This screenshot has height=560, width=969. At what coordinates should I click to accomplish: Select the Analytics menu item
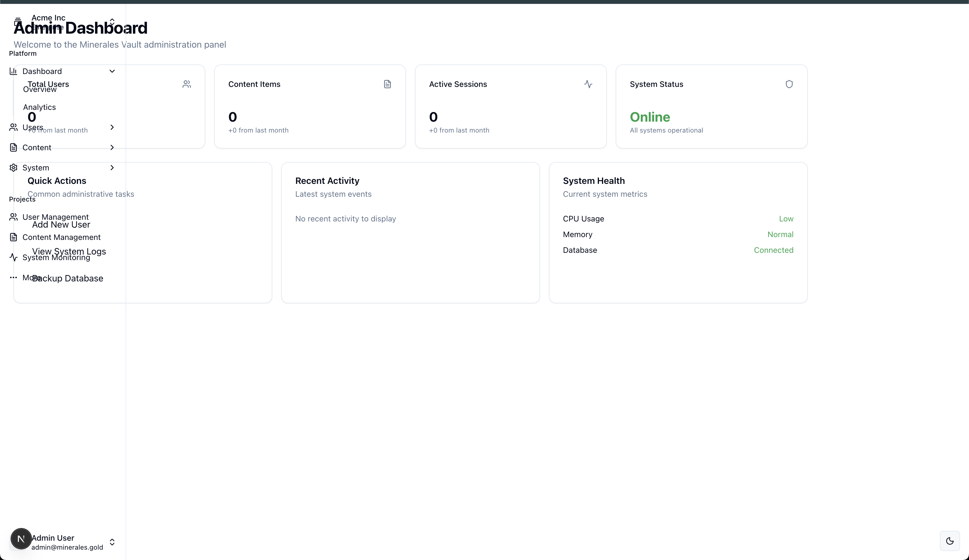(39, 107)
